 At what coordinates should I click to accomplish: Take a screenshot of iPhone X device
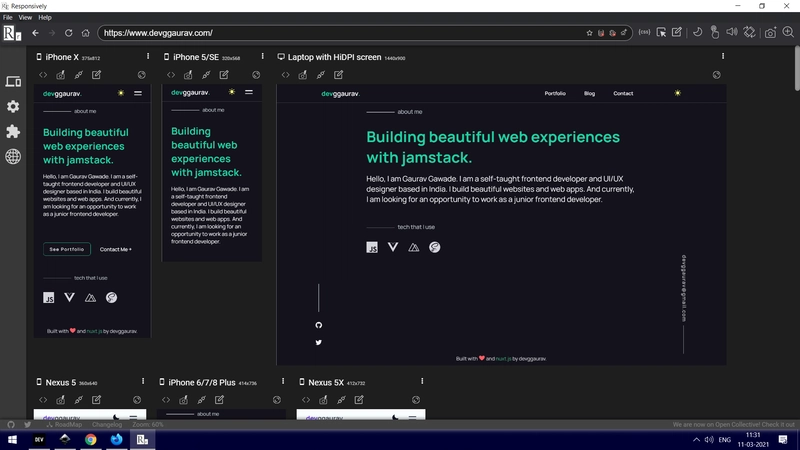click(61, 75)
